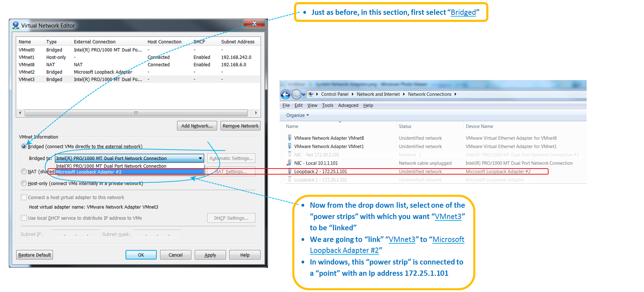The width and height of the screenshot is (644, 292).
Task: Click the NIC - Net 172.30.2.101 adapter icon
Action: (289, 154)
